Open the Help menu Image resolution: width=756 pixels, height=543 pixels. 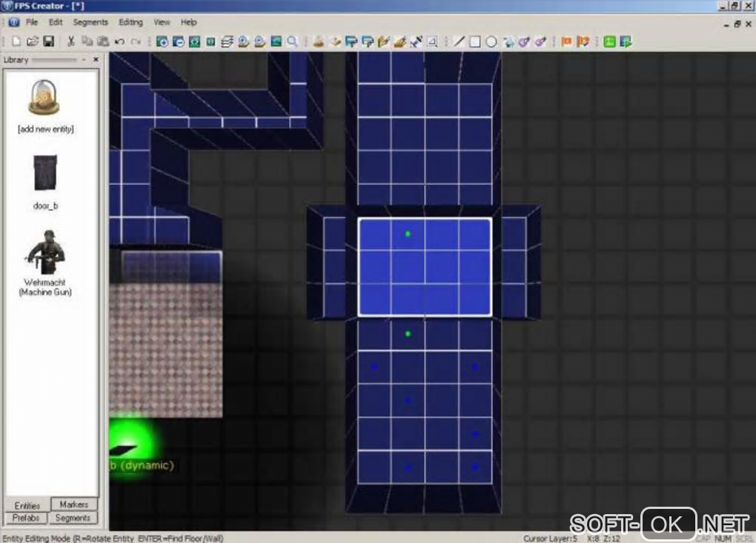tap(188, 22)
